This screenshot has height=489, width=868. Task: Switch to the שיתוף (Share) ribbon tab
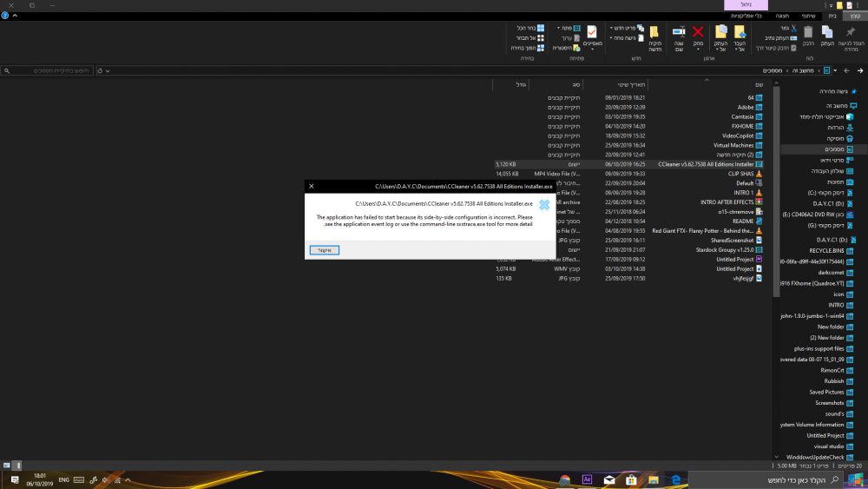pos(809,16)
